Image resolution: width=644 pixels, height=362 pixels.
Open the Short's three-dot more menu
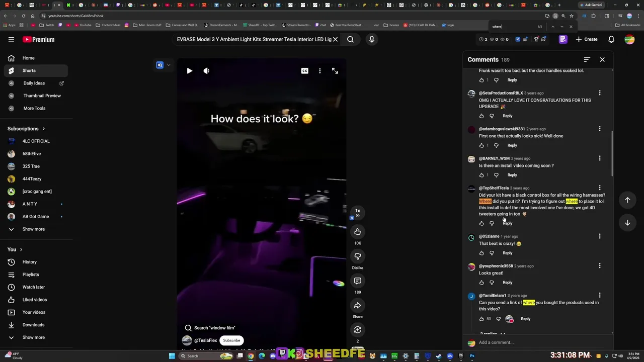pyautogui.click(x=319, y=71)
